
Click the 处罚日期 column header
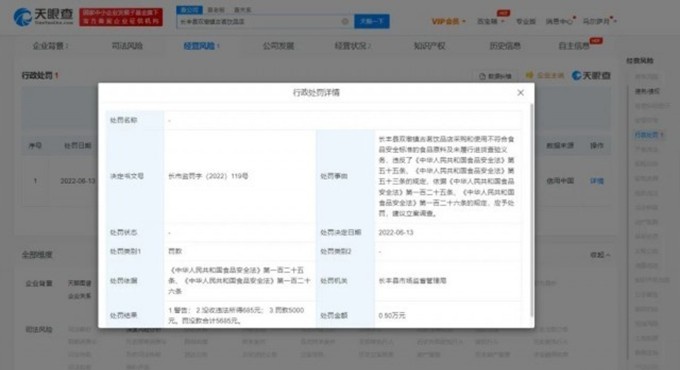[x=78, y=146]
